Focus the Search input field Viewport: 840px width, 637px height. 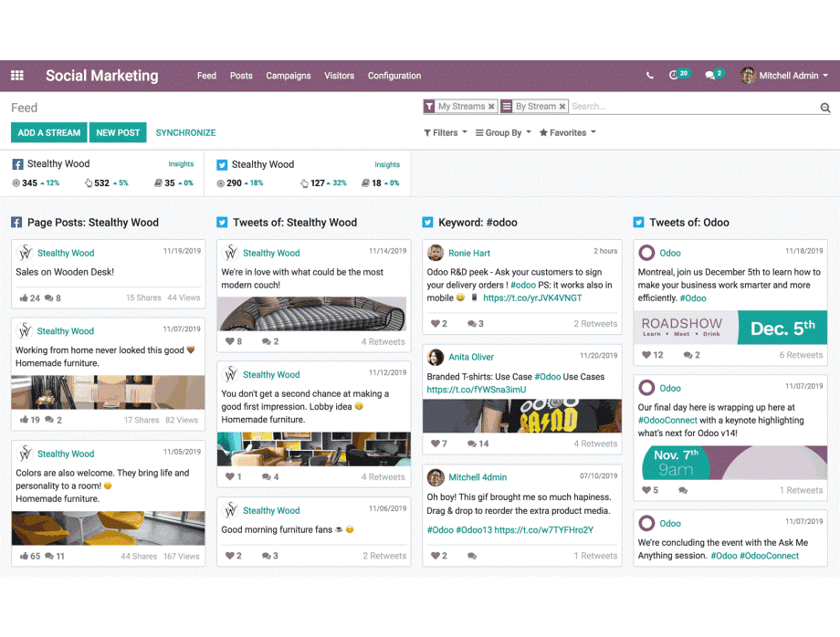pyautogui.click(x=694, y=107)
